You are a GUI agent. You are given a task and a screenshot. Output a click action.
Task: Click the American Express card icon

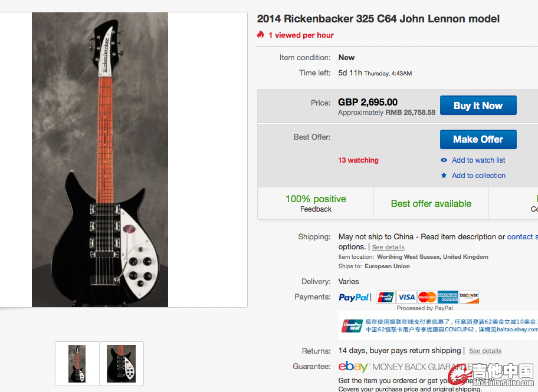[448, 297]
